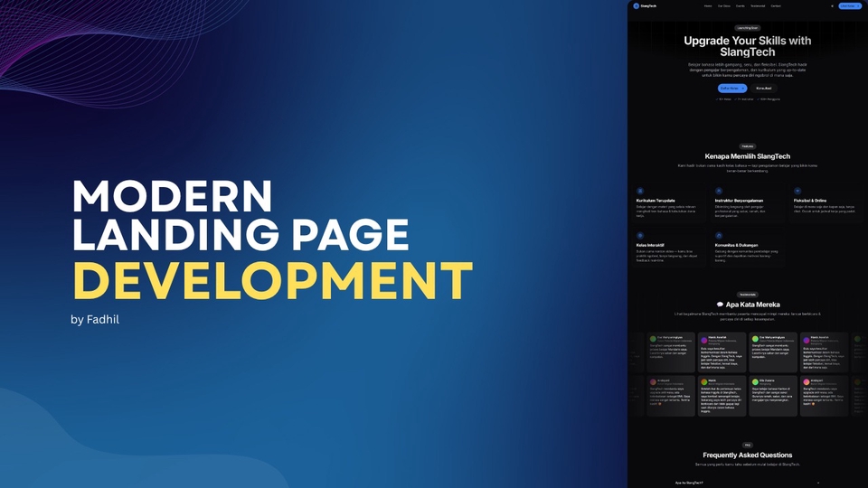Screen dimensions: 868x488
Task: Click the Features section badge
Action: 747,145
